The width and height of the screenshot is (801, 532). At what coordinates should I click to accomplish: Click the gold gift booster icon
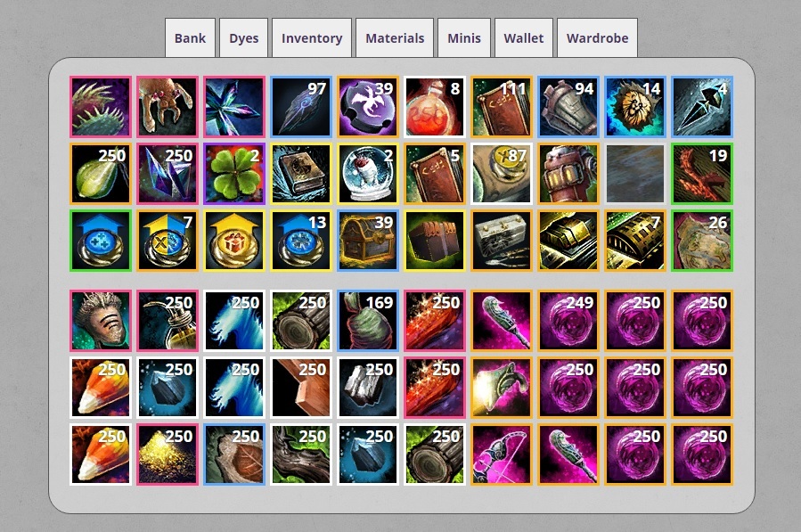click(x=234, y=241)
